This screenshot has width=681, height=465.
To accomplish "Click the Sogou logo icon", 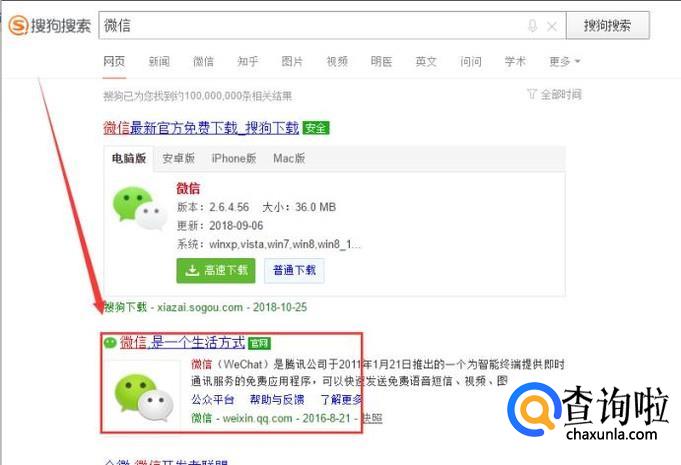I will pyautogui.click(x=18, y=25).
